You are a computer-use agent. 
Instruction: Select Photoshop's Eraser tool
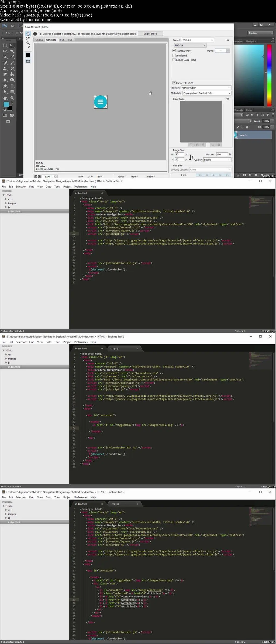point(5,74)
